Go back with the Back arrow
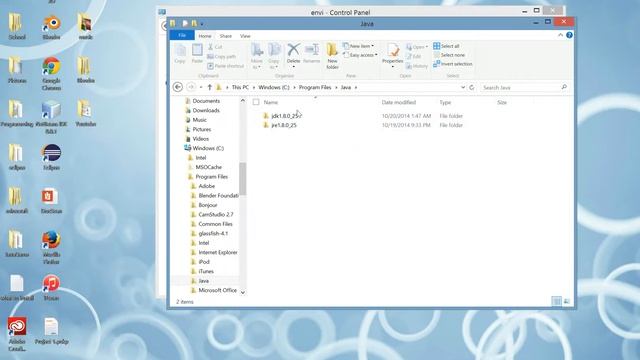Screen dimensions: 640x360 [178, 87]
